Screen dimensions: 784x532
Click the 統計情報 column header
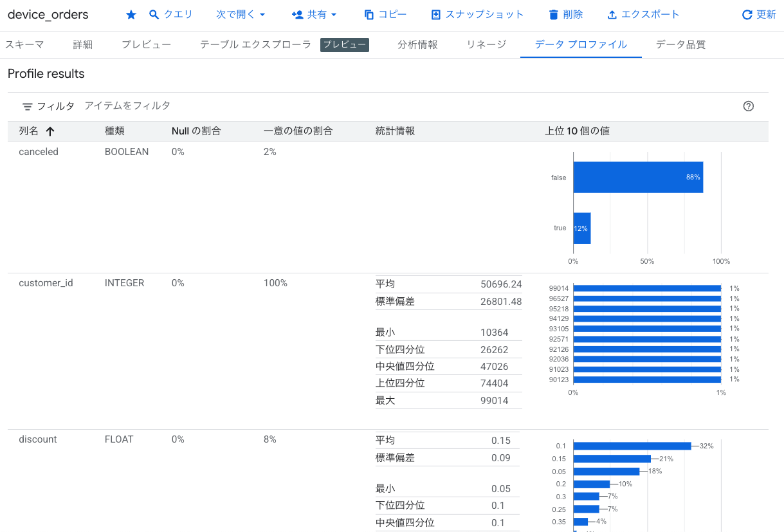tap(395, 131)
